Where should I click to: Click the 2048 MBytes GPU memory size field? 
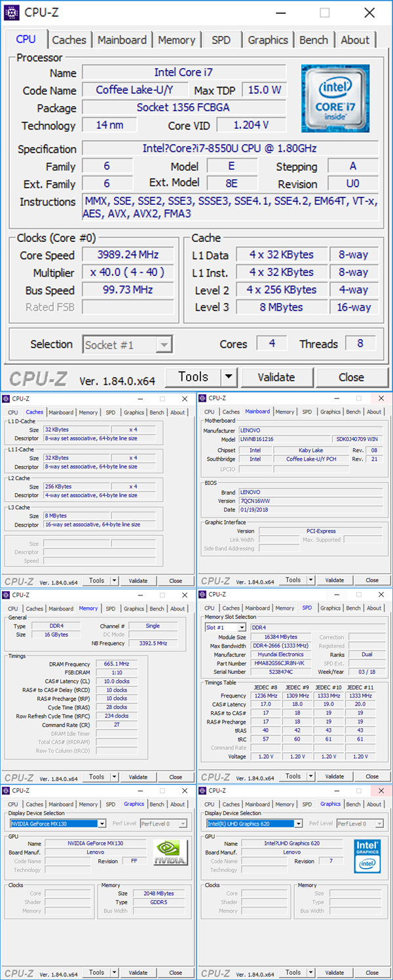point(160,894)
